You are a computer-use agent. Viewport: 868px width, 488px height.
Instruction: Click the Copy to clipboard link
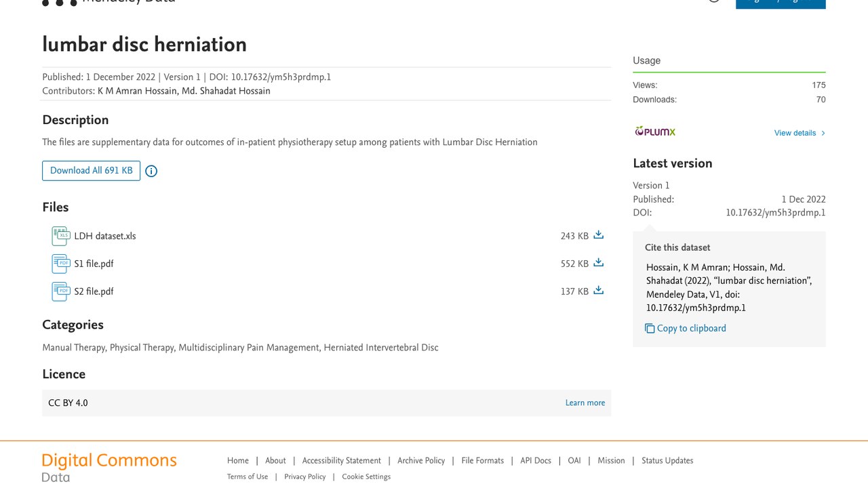coord(691,329)
